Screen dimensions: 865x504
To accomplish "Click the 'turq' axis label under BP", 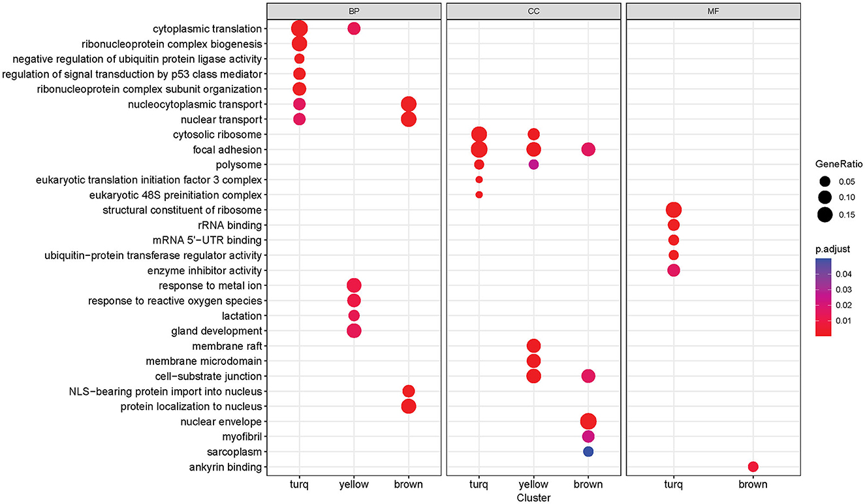I will pyautogui.click(x=300, y=484).
